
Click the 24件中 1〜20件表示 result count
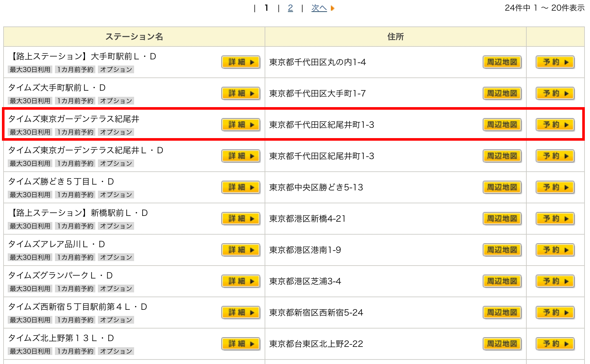[x=544, y=8]
